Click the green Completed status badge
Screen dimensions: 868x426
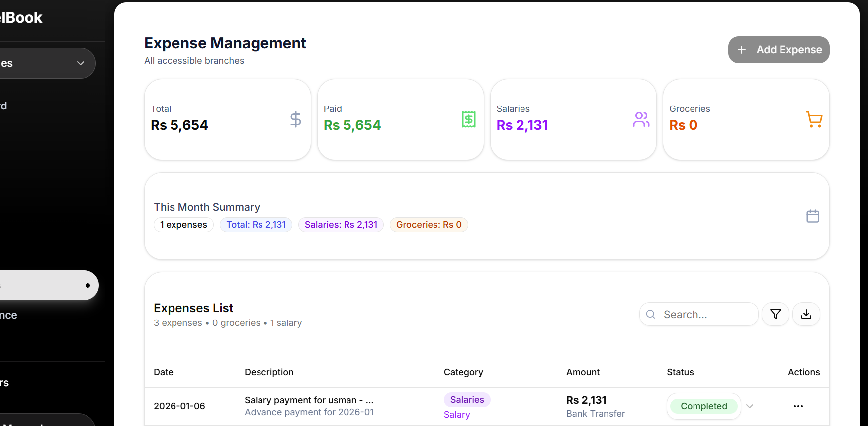pos(703,406)
